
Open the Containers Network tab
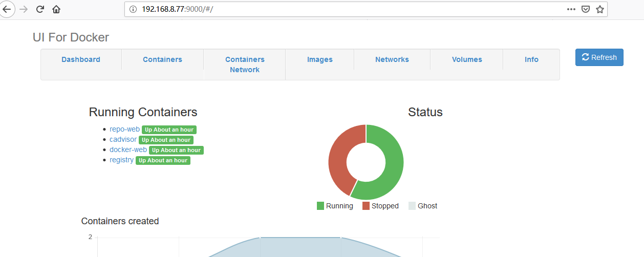[245, 65]
